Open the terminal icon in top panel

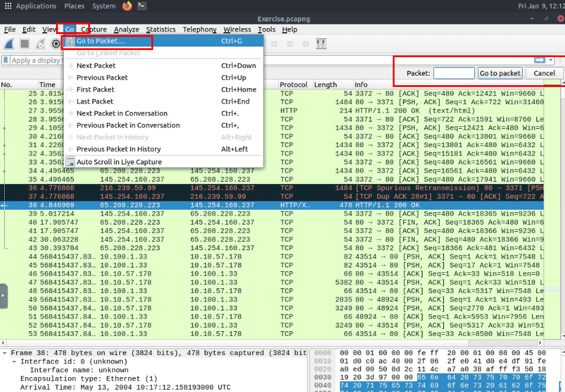(x=142, y=6)
